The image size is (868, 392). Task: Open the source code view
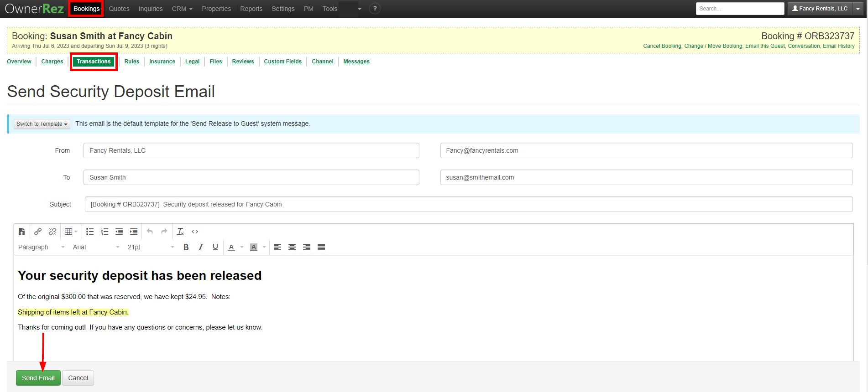195,232
